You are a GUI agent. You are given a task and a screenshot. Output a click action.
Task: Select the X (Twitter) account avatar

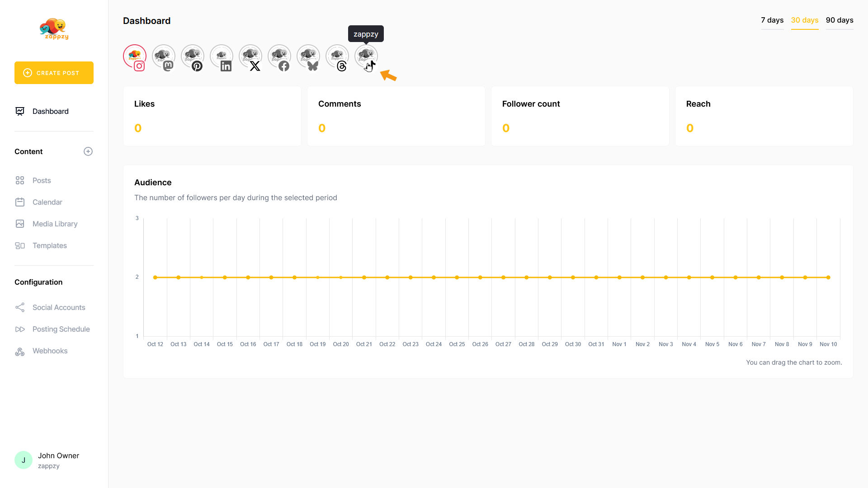click(250, 56)
